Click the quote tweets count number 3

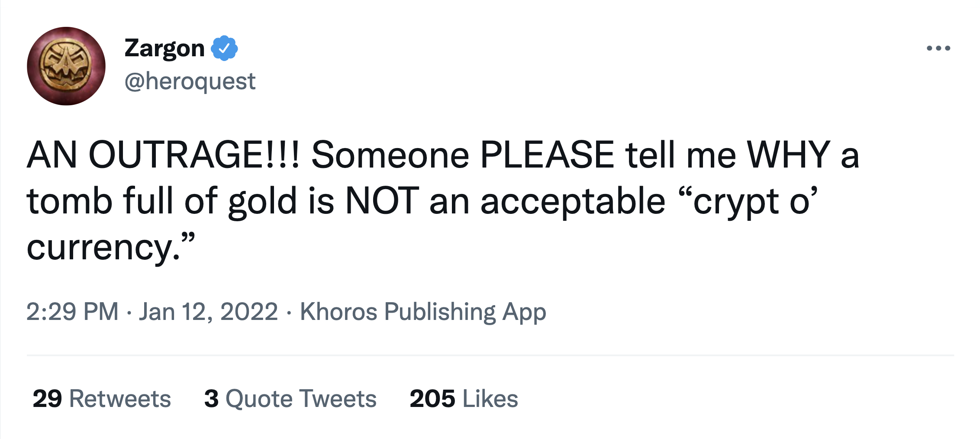point(211,398)
